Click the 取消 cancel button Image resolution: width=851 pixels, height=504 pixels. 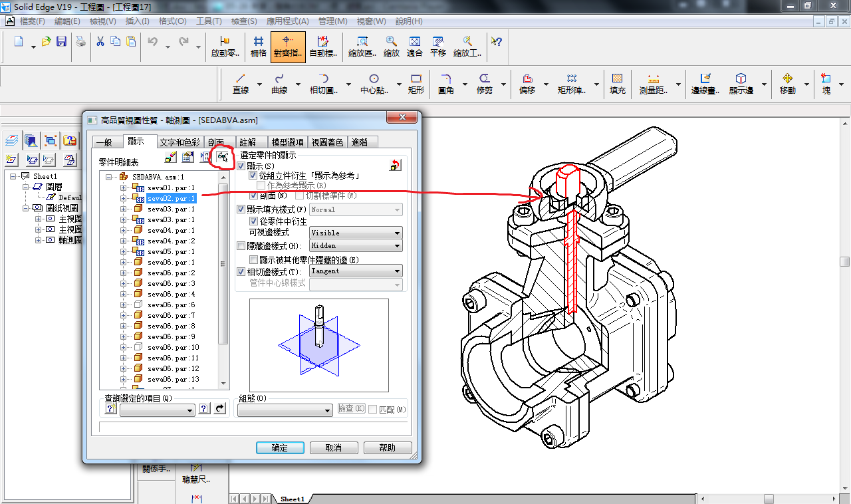pyautogui.click(x=334, y=448)
